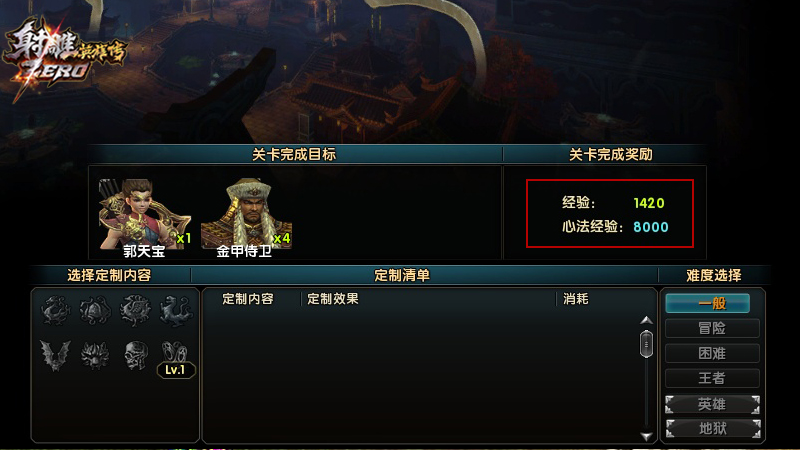Click the 金甲侍卫 target portrait
The image size is (800, 450).
click(x=246, y=217)
